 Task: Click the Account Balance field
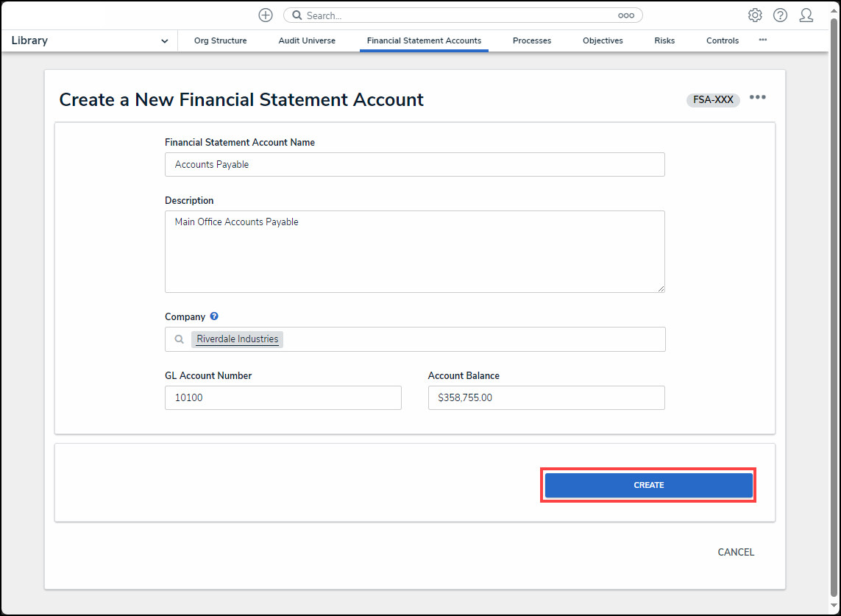(546, 397)
